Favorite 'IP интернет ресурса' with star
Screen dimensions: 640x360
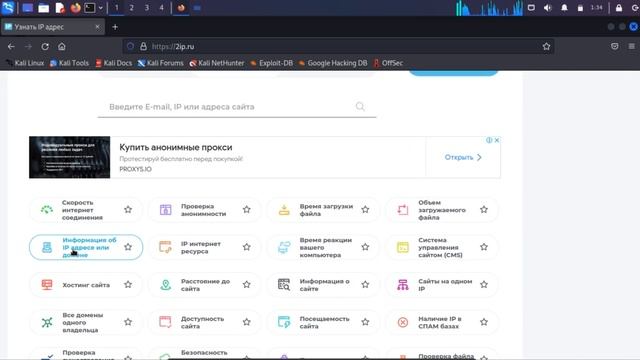247,247
